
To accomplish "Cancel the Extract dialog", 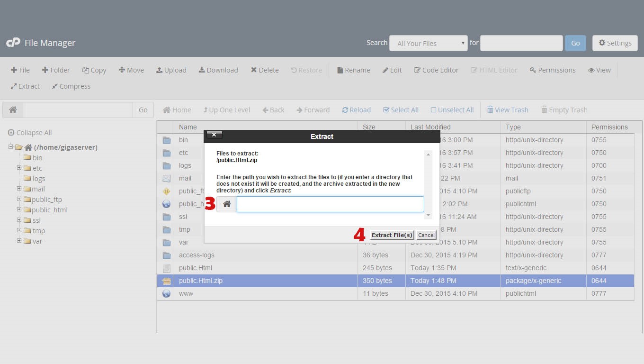I will click(x=426, y=235).
